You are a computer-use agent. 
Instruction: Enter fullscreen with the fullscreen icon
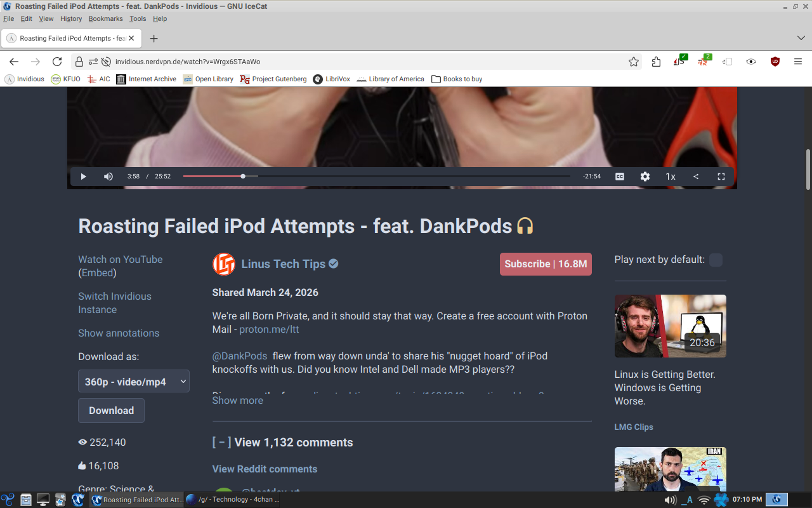[721, 177]
